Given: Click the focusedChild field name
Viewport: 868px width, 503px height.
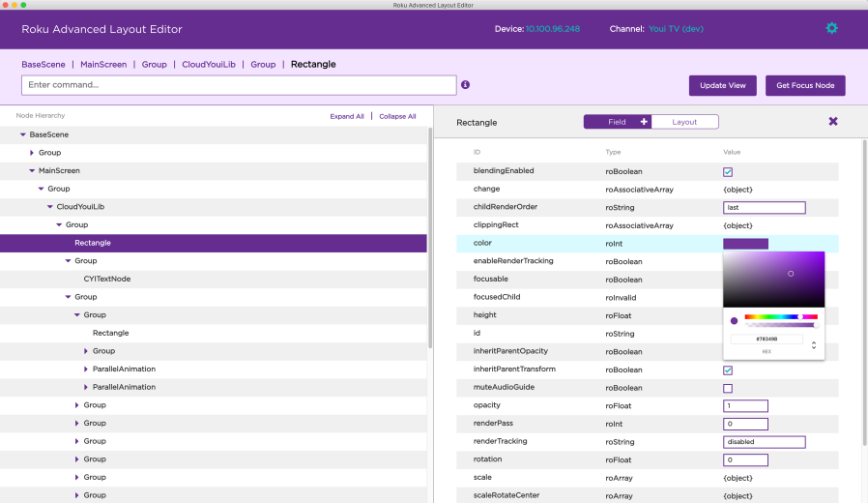Looking at the screenshot, I should (497, 297).
